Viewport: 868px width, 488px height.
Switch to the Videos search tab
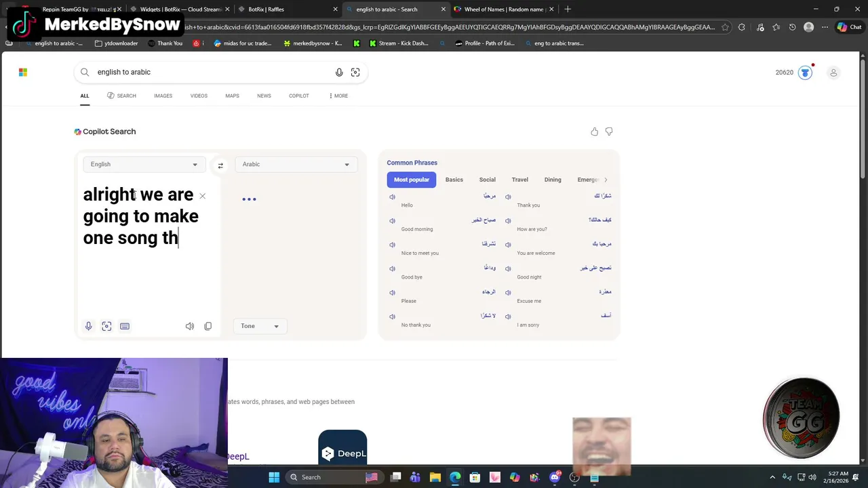pyautogui.click(x=199, y=96)
